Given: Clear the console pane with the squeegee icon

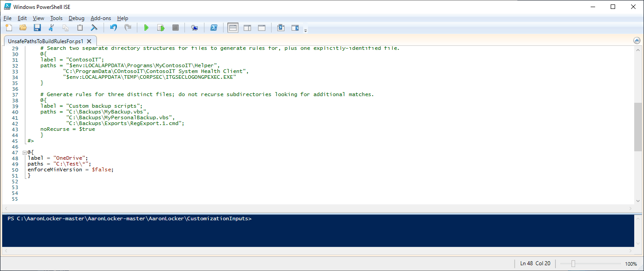Looking at the screenshot, I should point(94,28).
